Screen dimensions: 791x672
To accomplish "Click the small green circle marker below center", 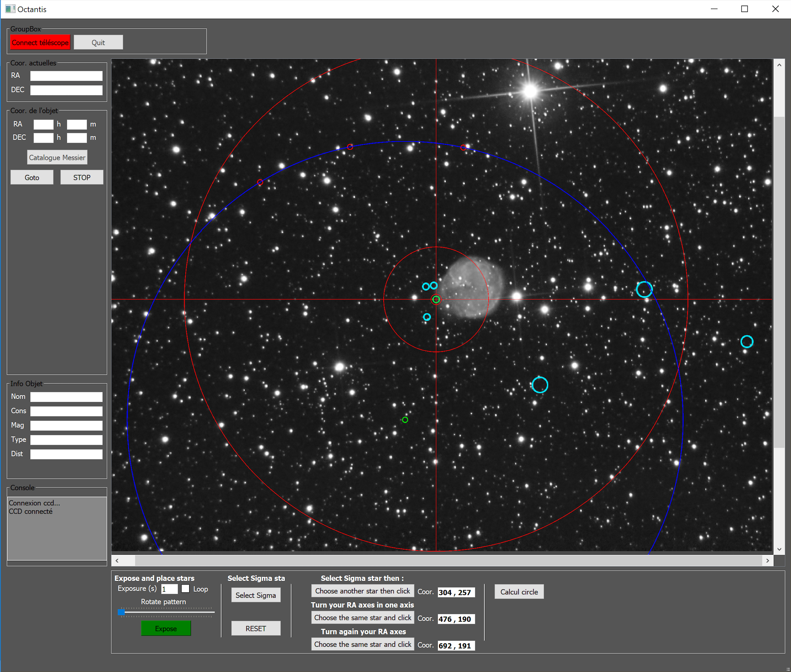I will 405,420.
